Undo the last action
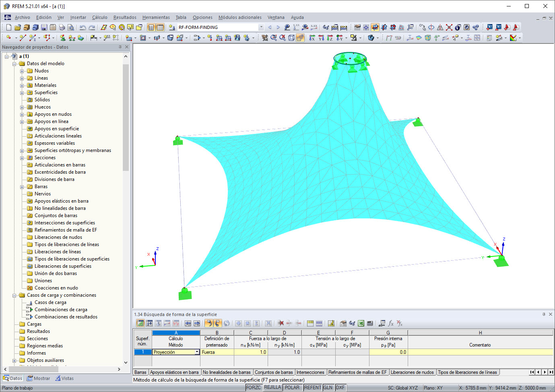 [x=83, y=27]
